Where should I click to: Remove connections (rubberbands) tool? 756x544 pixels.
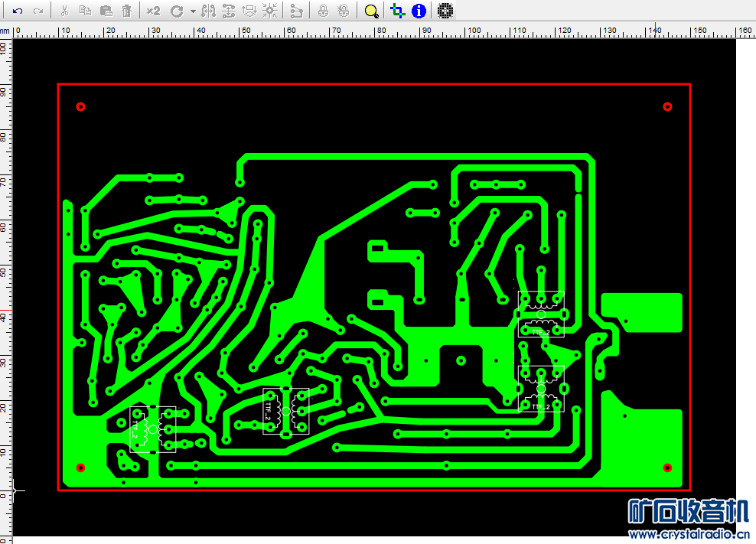click(x=297, y=11)
